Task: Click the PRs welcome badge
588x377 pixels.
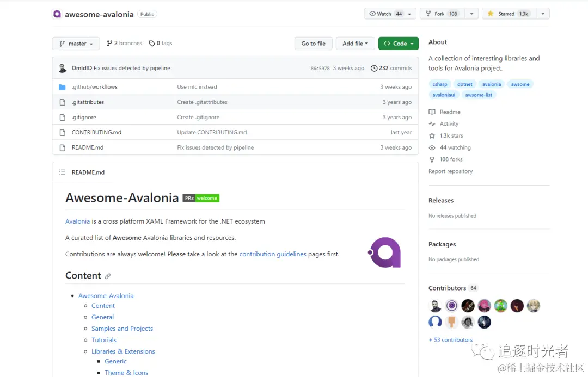Action: (x=201, y=198)
